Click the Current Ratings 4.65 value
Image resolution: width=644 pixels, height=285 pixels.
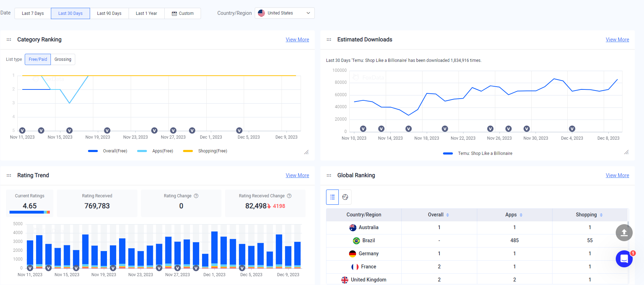coord(30,206)
